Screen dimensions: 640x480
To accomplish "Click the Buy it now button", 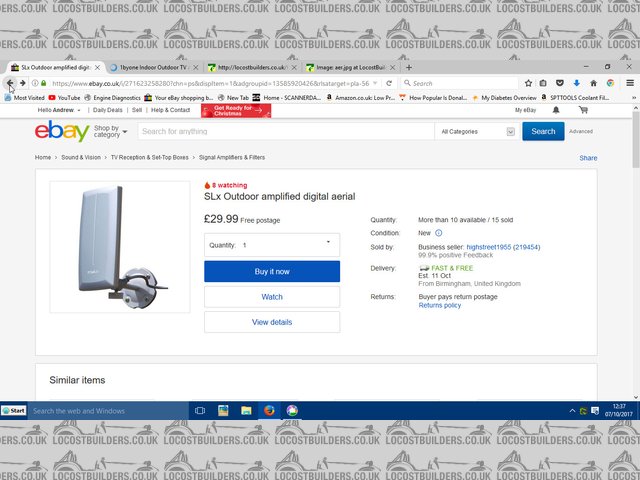I will [x=272, y=271].
